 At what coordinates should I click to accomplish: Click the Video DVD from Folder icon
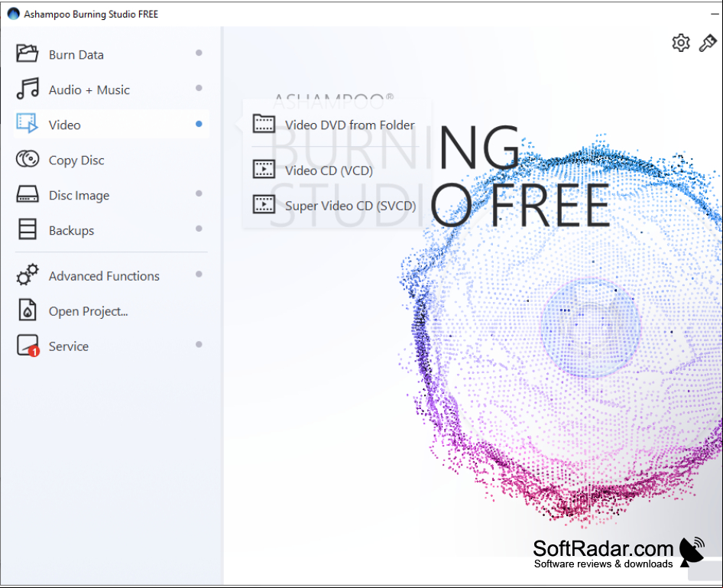point(264,124)
